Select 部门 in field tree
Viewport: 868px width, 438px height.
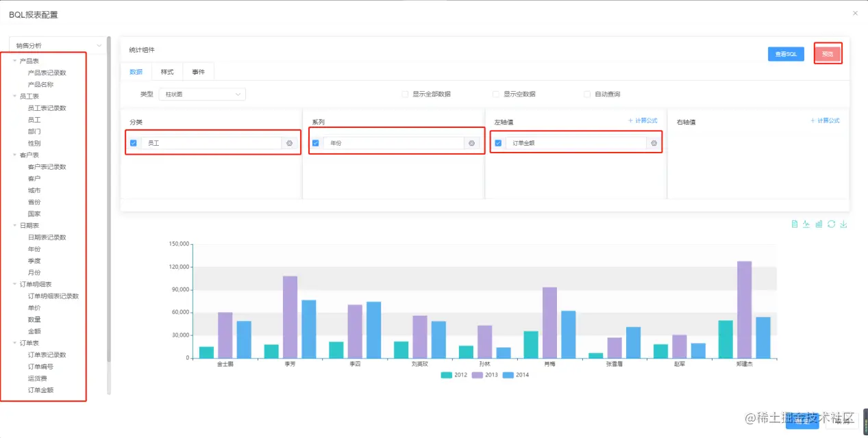pyautogui.click(x=34, y=131)
